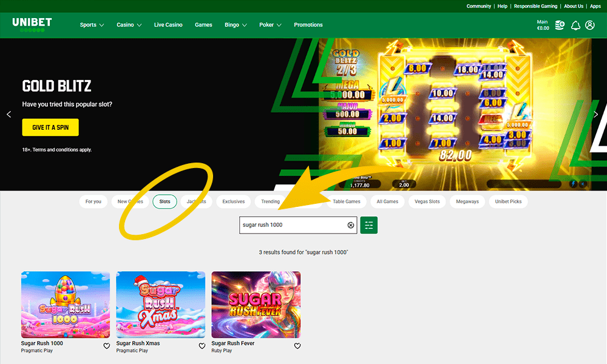Open the Sugar Rush 1000 thumbnail
This screenshot has width=607, height=364.
66,305
